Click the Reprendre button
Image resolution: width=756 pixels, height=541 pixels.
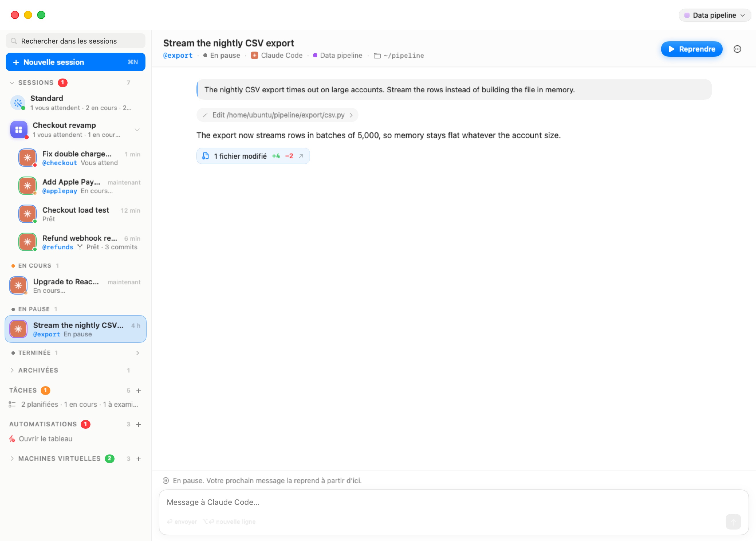point(691,49)
